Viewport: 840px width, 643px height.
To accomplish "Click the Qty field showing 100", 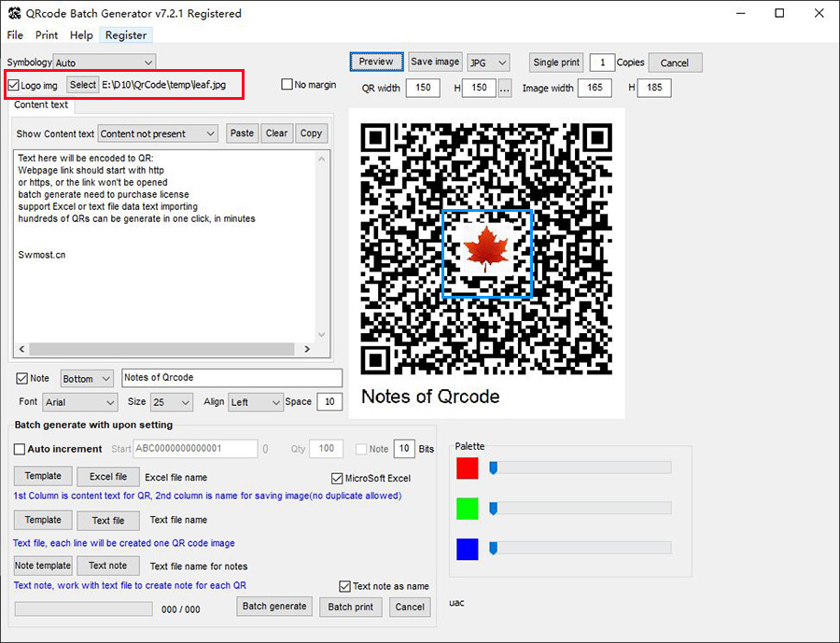I will pyautogui.click(x=327, y=449).
